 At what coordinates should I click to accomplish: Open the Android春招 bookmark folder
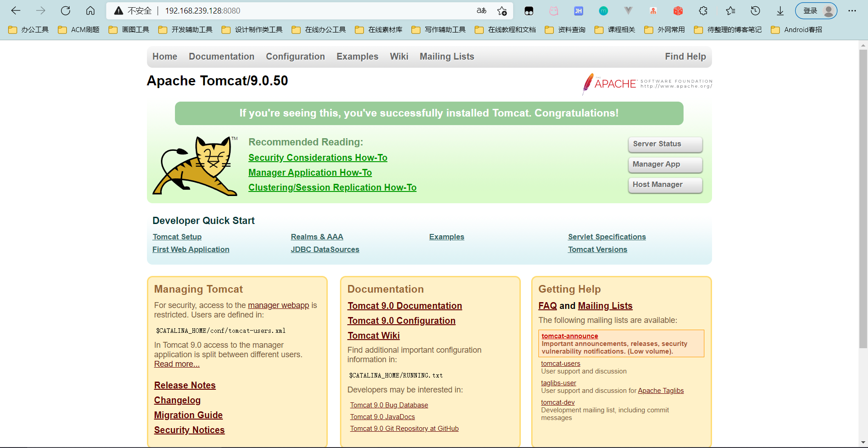[797, 30]
